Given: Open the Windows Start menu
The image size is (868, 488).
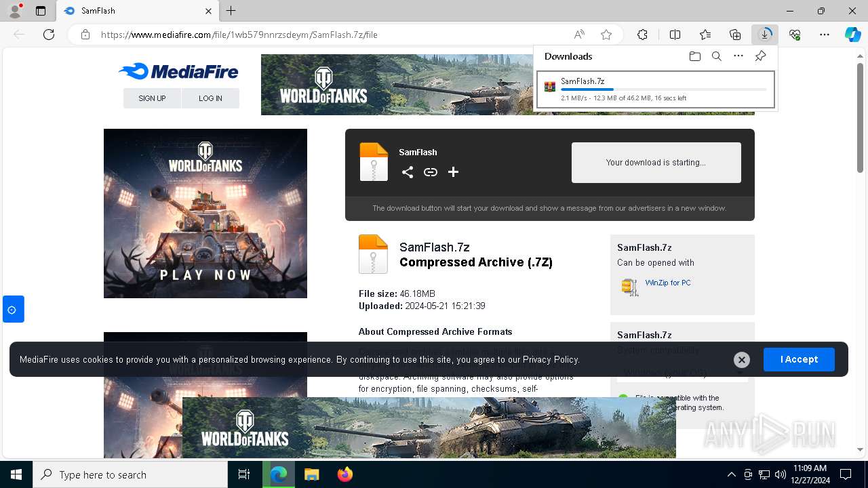Looking at the screenshot, I should click(x=16, y=474).
